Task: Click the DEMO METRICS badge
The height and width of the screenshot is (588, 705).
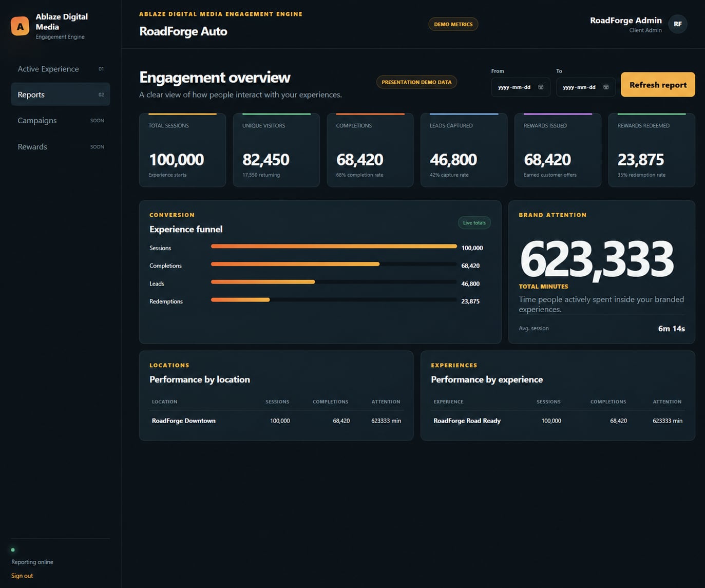Action: (x=453, y=24)
